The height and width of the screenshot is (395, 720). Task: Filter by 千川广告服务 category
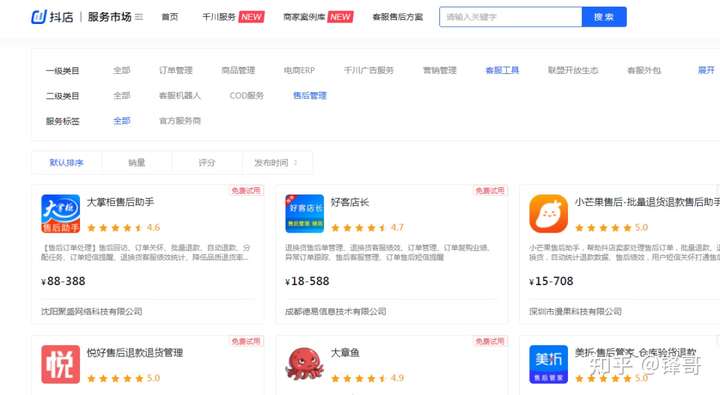(369, 70)
